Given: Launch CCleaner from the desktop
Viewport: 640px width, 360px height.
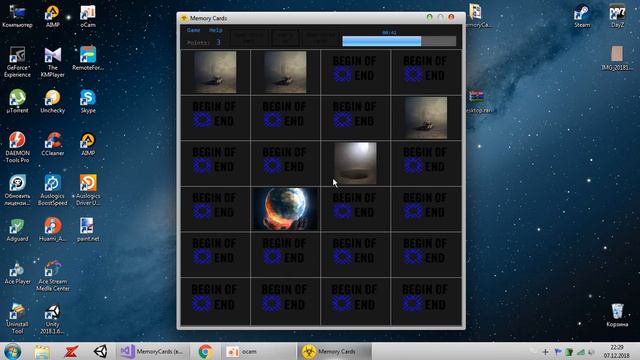Looking at the screenshot, I should [x=52, y=144].
